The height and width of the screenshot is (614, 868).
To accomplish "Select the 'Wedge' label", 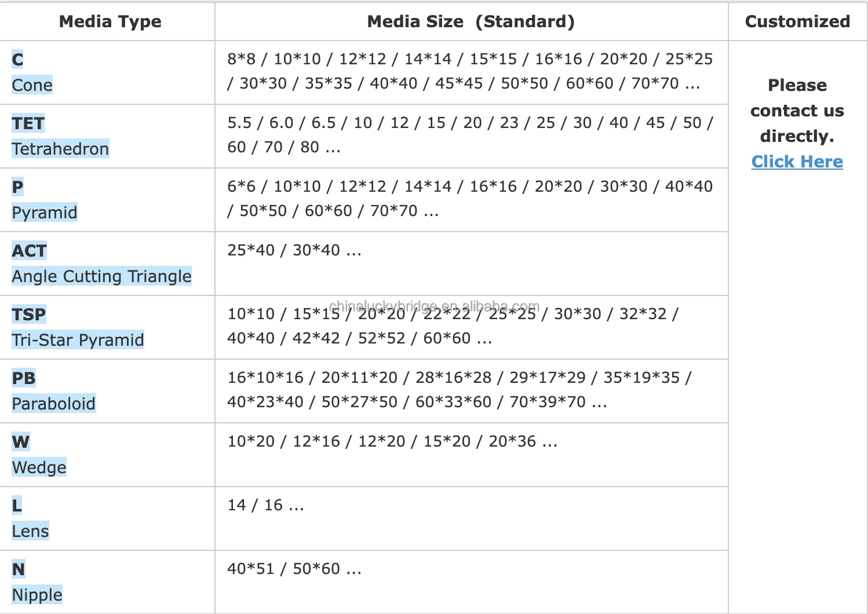I will (39, 467).
